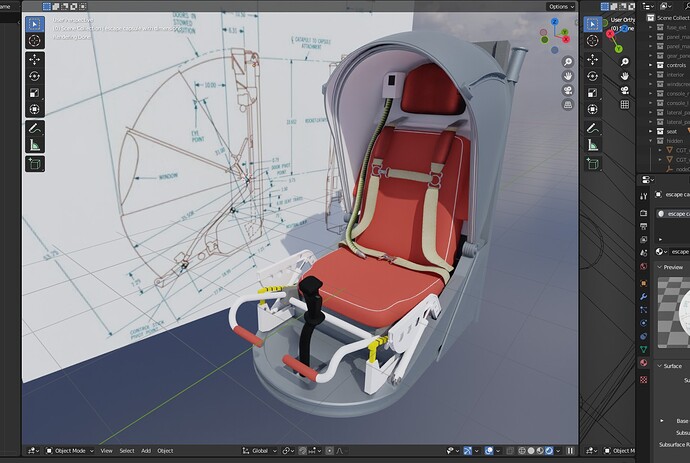The width and height of the screenshot is (690, 463).
Task: Open the pivot point dropdown
Action: pyautogui.click(x=288, y=451)
